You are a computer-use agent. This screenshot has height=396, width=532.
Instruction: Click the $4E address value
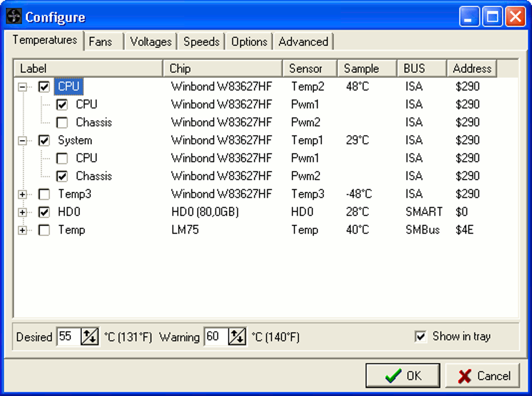tap(465, 230)
